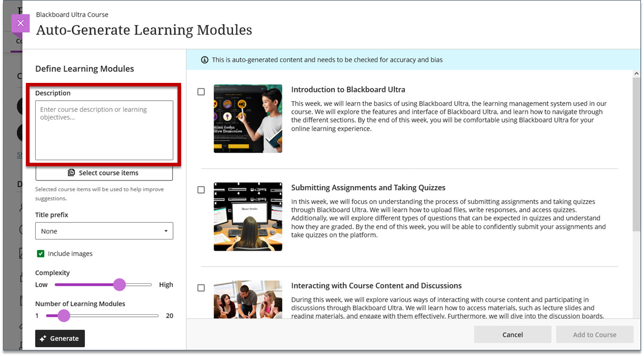Image resolution: width=644 pixels, height=356 pixels.
Task: Check the Interacting with Course Content module checkbox
Action: (x=201, y=288)
